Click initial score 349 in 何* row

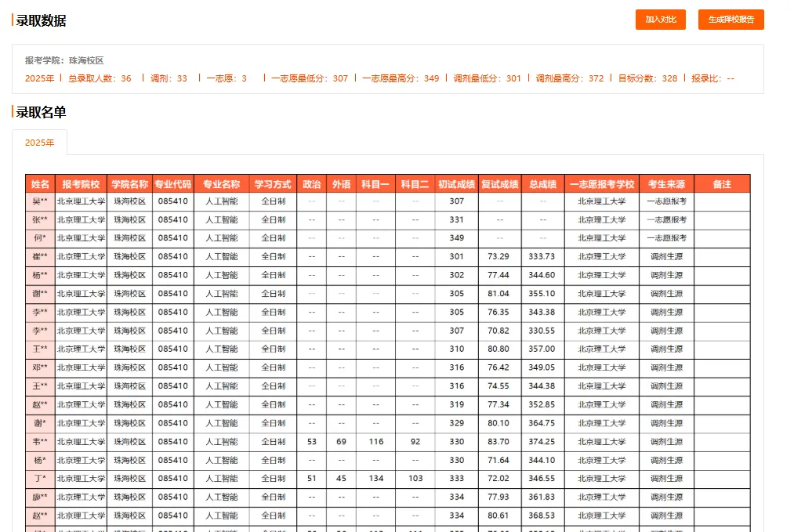457,238
